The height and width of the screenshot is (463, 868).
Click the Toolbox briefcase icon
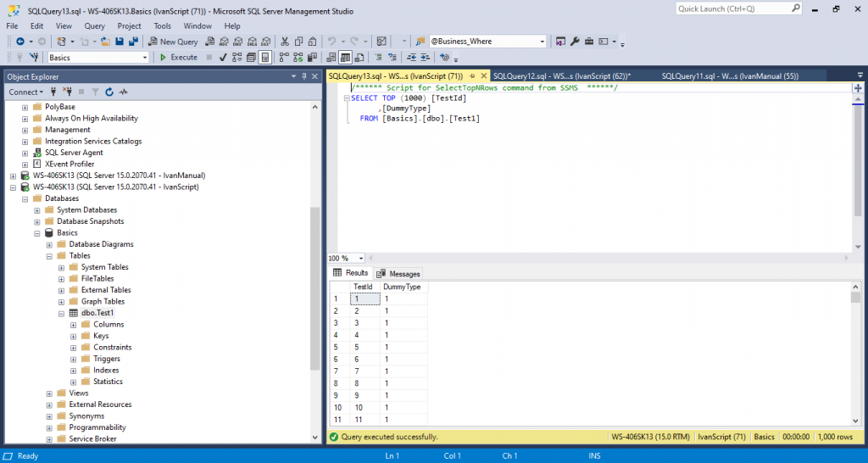tap(589, 42)
